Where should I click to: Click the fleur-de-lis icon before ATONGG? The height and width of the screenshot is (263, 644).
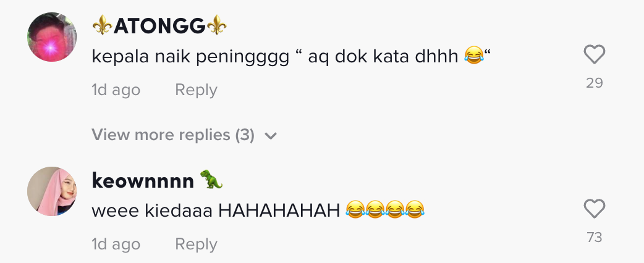102,26
